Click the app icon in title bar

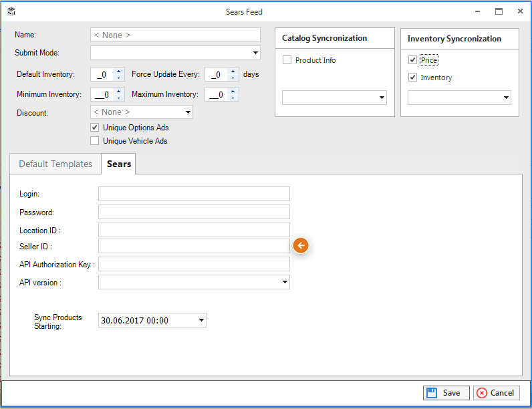(11, 11)
